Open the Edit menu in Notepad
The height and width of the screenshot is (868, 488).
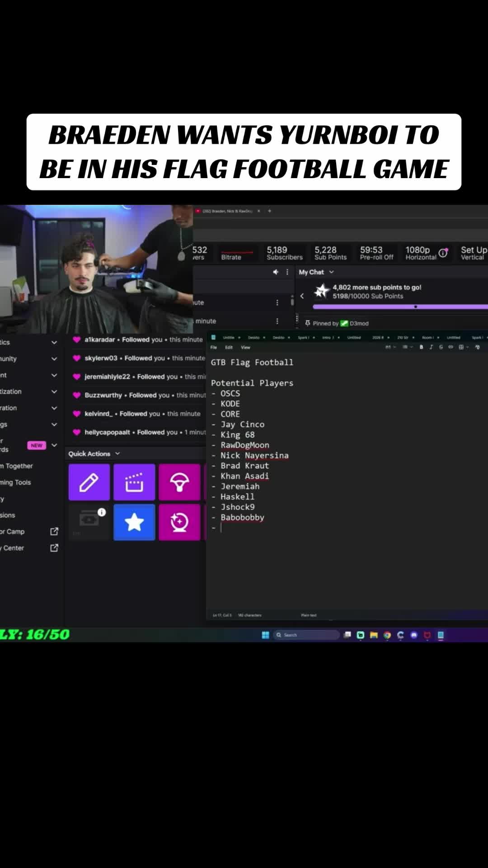(x=229, y=347)
